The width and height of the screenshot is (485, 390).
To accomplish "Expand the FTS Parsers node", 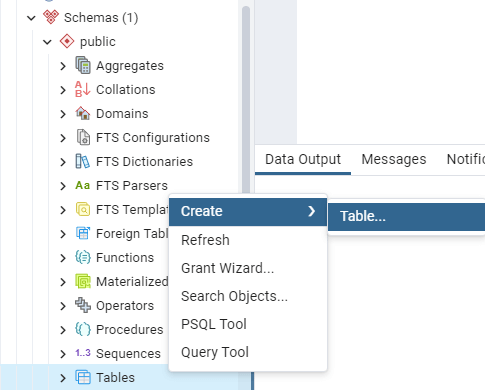I will [x=63, y=186].
